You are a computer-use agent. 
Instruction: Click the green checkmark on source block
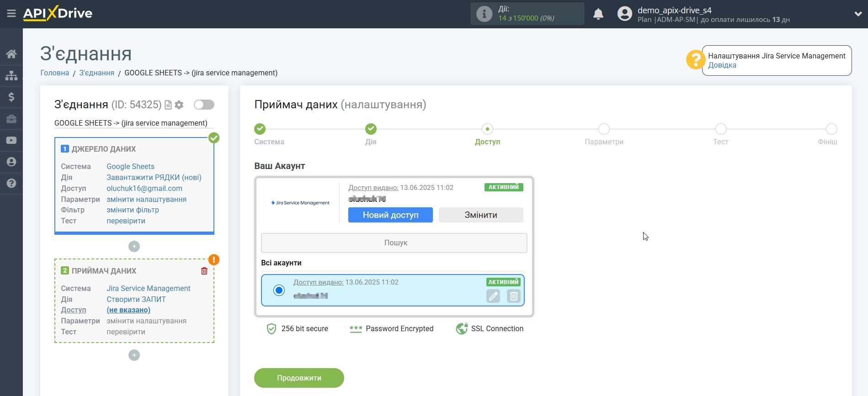click(x=214, y=138)
